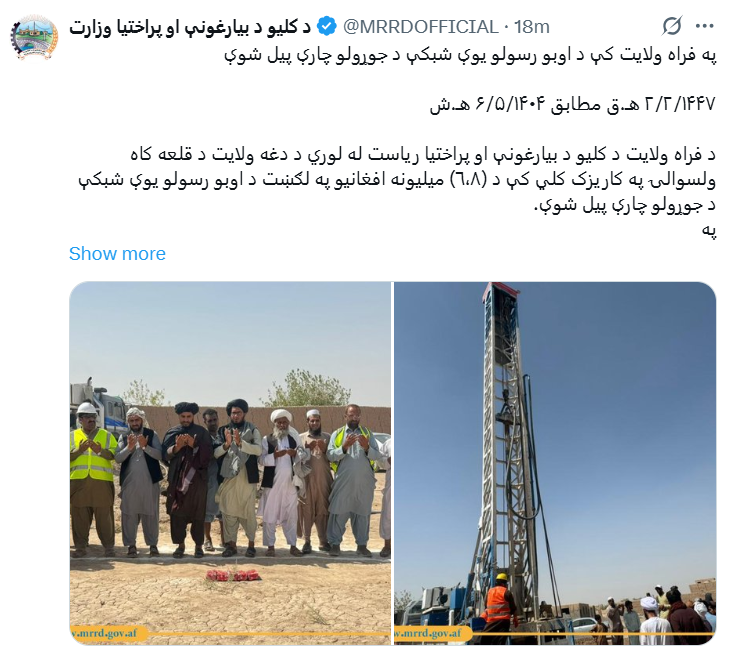Click the blue verified badge
Viewport: 735px width, 661px height.
point(326,27)
